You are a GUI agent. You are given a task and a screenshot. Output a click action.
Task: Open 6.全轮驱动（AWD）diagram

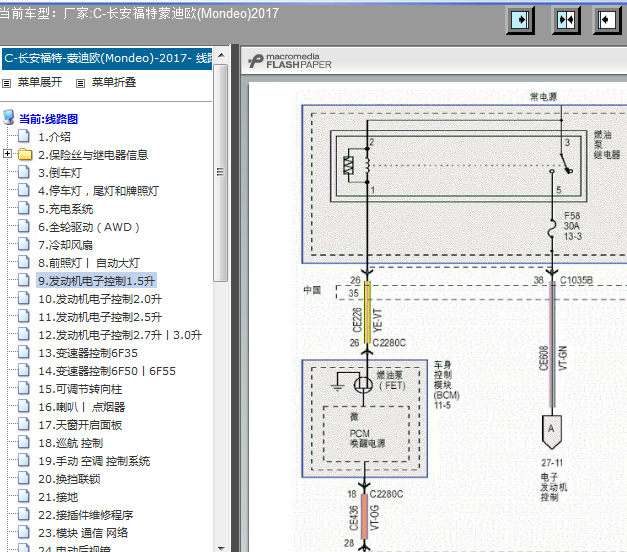click(x=89, y=227)
